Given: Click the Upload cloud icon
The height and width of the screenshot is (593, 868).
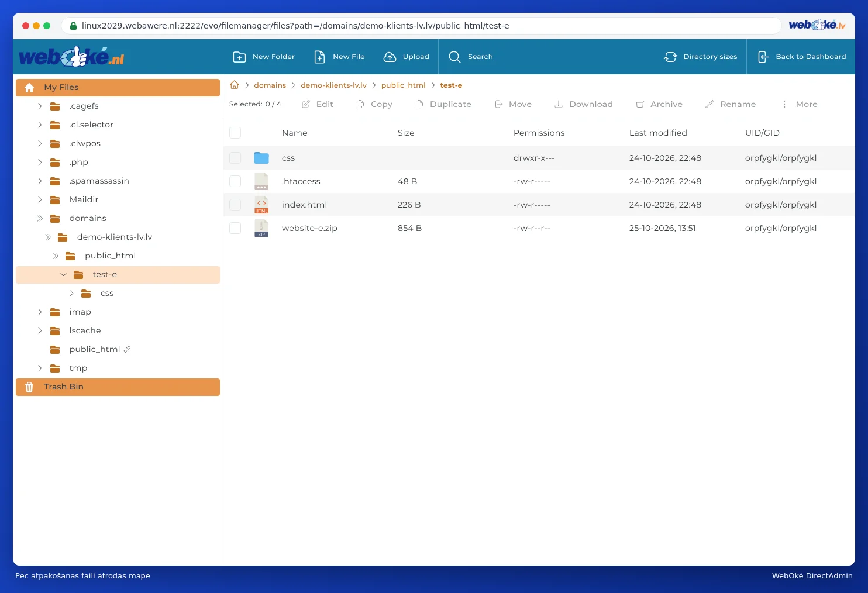Looking at the screenshot, I should click(390, 57).
